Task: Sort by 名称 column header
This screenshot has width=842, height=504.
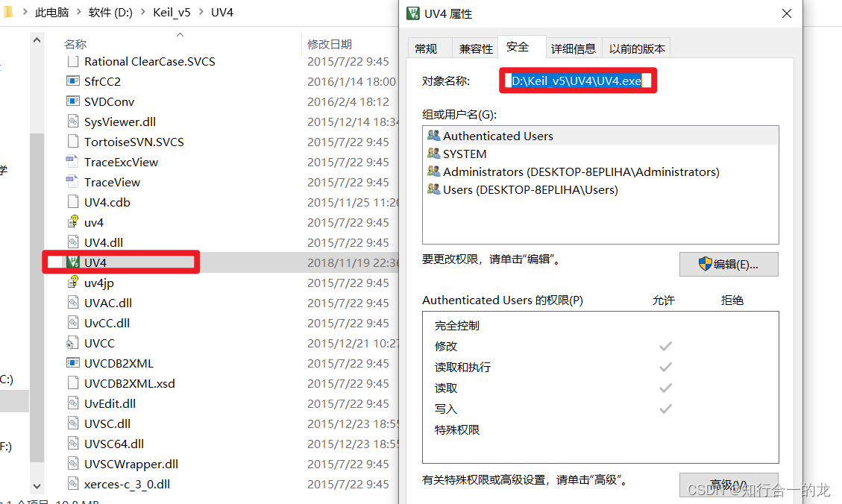Action: pyautogui.click(x=75, y=44)
